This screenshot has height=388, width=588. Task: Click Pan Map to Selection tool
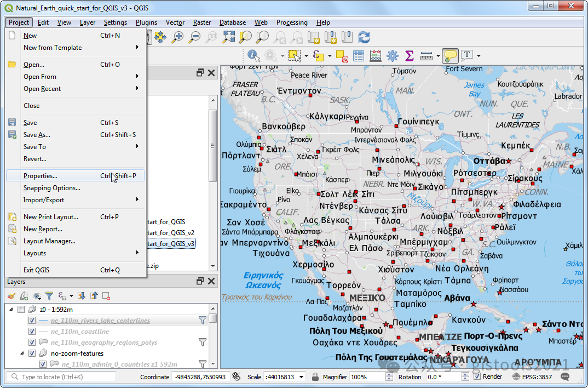click(160, 37)
